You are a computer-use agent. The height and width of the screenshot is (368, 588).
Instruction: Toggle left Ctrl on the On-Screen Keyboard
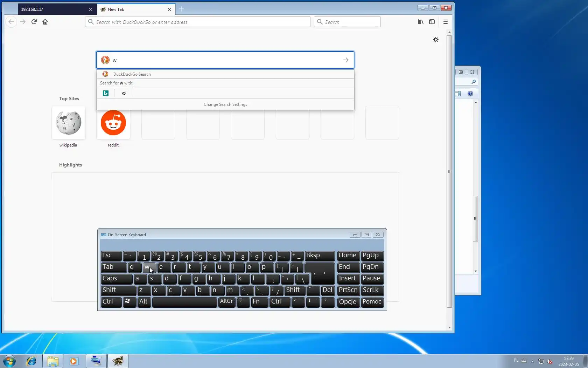pos(111,302)
